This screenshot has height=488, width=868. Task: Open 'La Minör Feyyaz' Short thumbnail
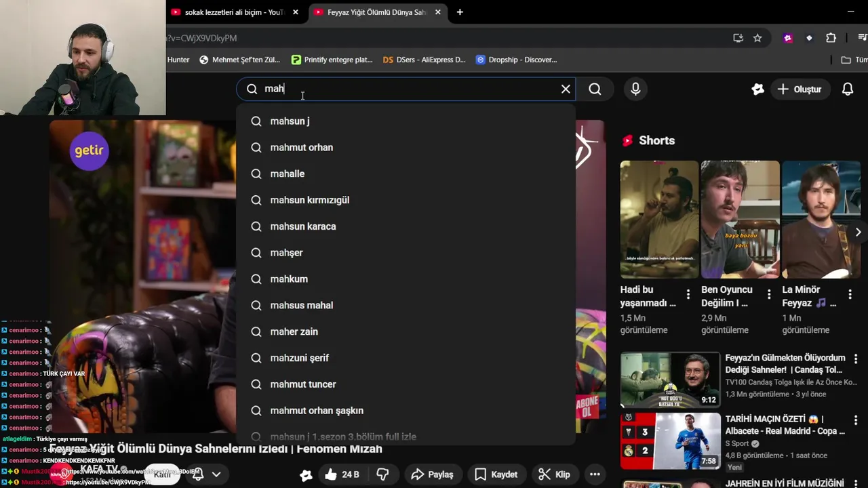821,220
